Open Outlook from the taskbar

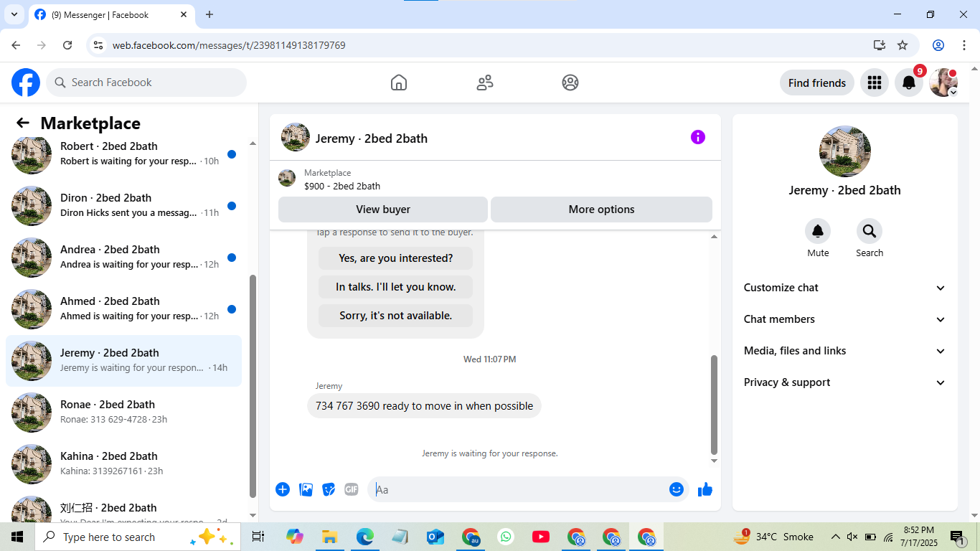(435, 537)
